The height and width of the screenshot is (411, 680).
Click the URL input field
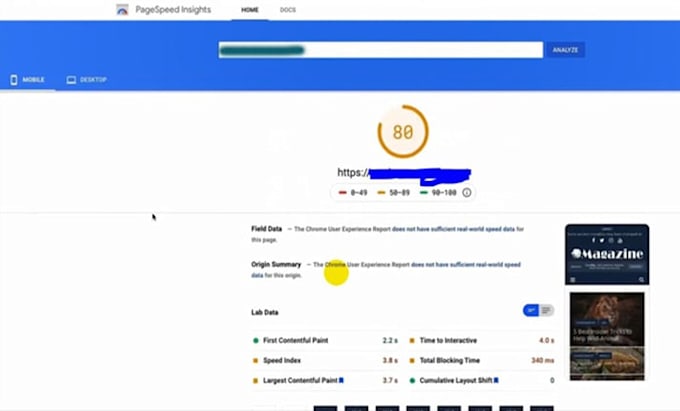coord(380,50)
